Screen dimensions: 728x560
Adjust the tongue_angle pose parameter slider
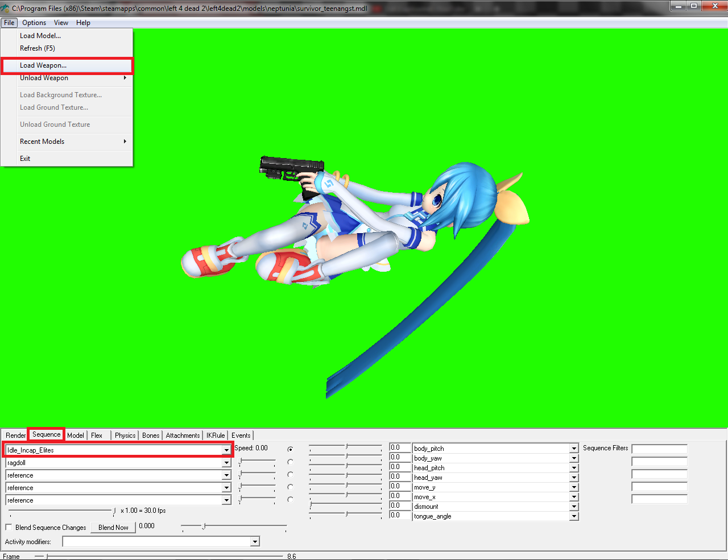pos(346,515)
